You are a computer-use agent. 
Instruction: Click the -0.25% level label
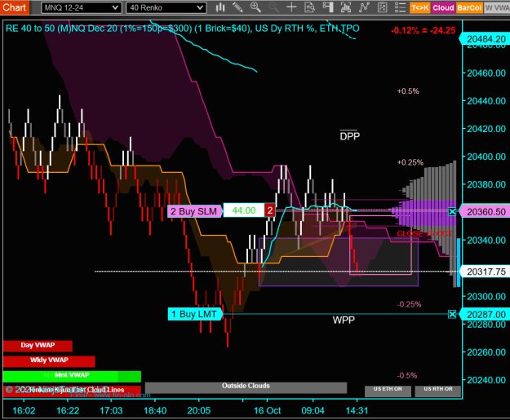pyautogui.click(x=409, y=304)
